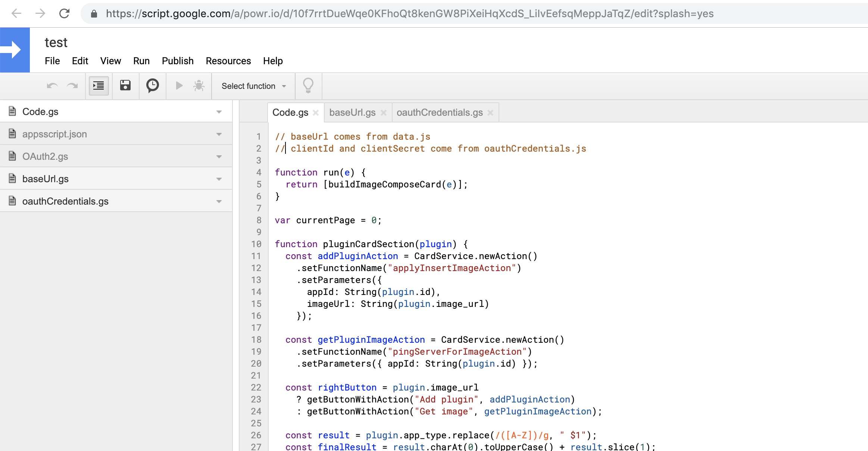This screenshot has width=868, height=451.
Task: Save the script with floppy icon
Action: click(125, 86)
